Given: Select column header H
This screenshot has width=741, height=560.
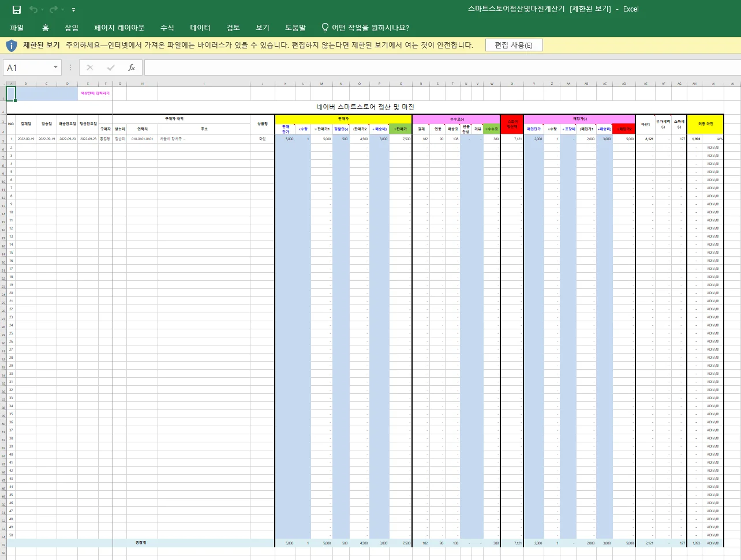Looking at the screenshot, I should [x=142, y=84].
